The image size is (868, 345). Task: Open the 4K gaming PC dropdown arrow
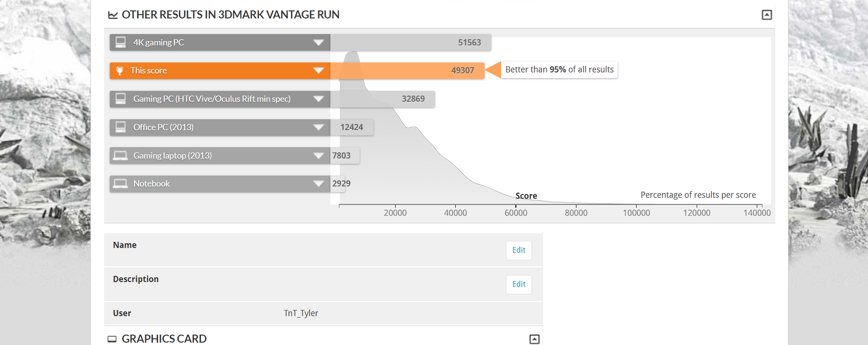pyautogui.click(x=319, y=43)
